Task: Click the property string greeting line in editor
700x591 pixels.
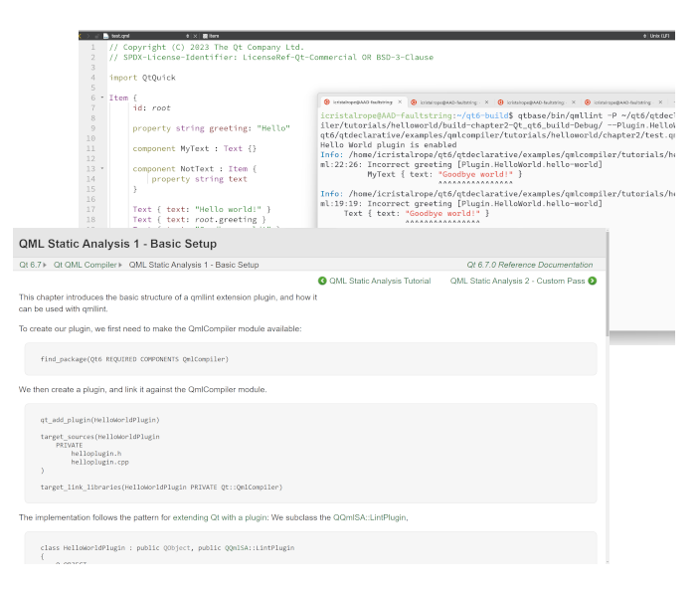Action: (x=211, y=128)
